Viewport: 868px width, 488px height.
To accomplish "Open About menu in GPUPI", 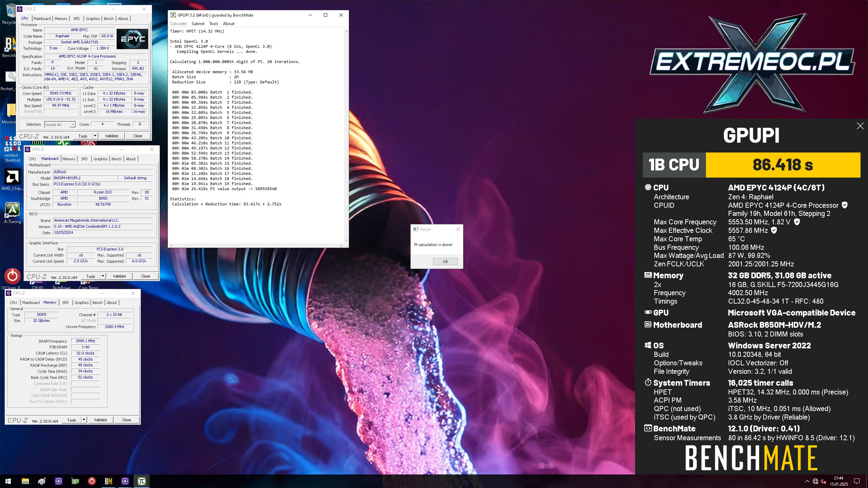I will coord(229,24).
